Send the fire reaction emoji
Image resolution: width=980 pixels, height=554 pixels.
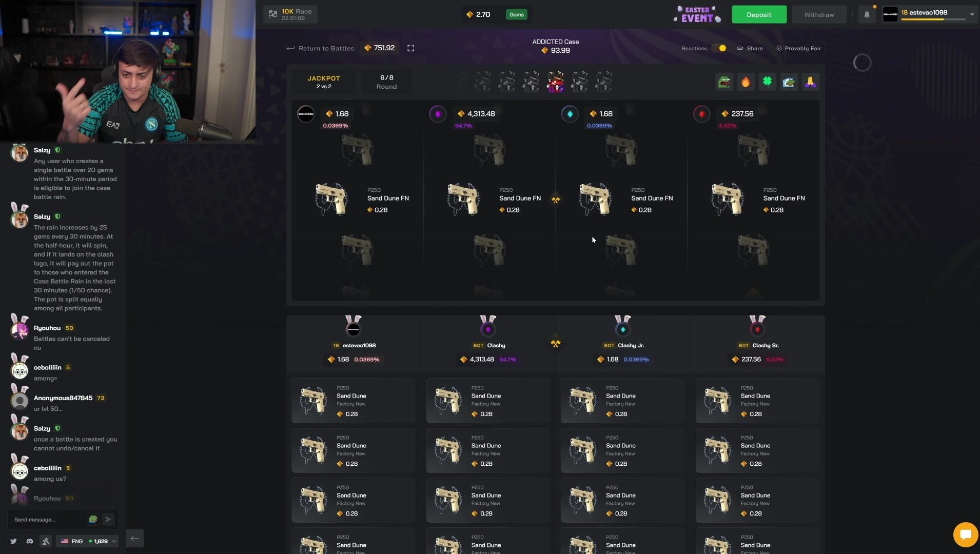[746, 82]
